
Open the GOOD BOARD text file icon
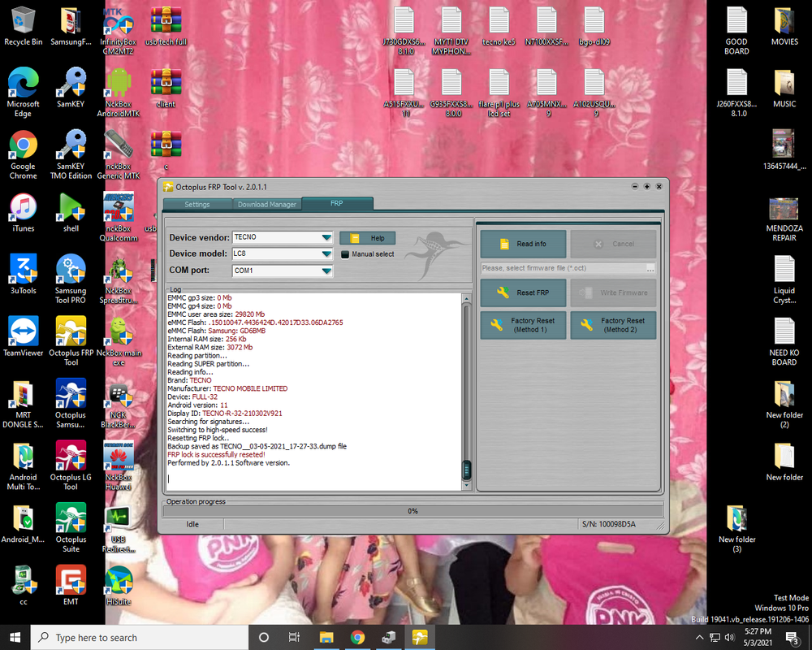tap(737, 30)
